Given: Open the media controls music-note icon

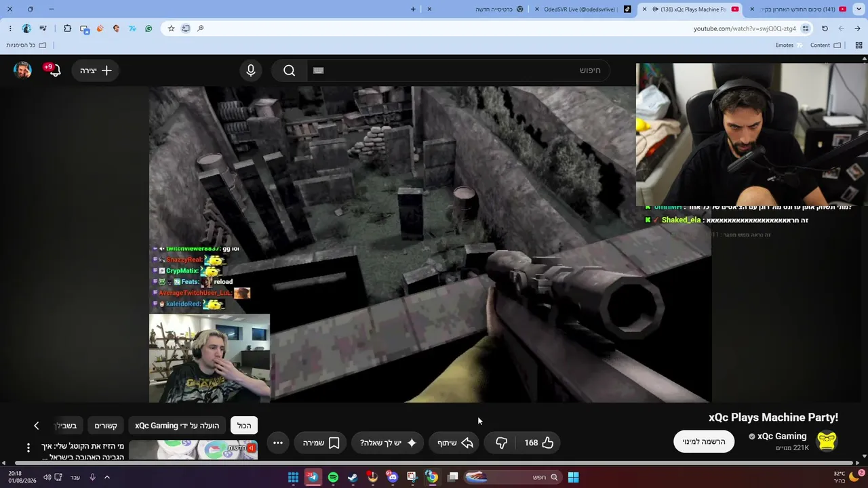Looking at the screenshot, I should 43,28.
